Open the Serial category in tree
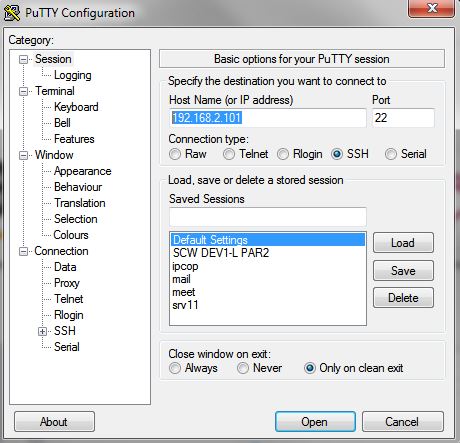460x443 pixels. click(67, 347)
